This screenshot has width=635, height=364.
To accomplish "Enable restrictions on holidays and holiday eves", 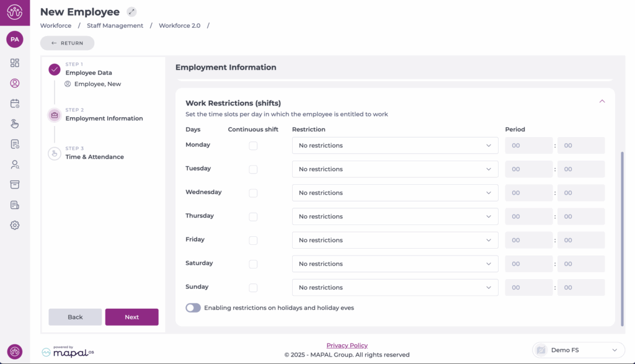I will tap(193, 308).
